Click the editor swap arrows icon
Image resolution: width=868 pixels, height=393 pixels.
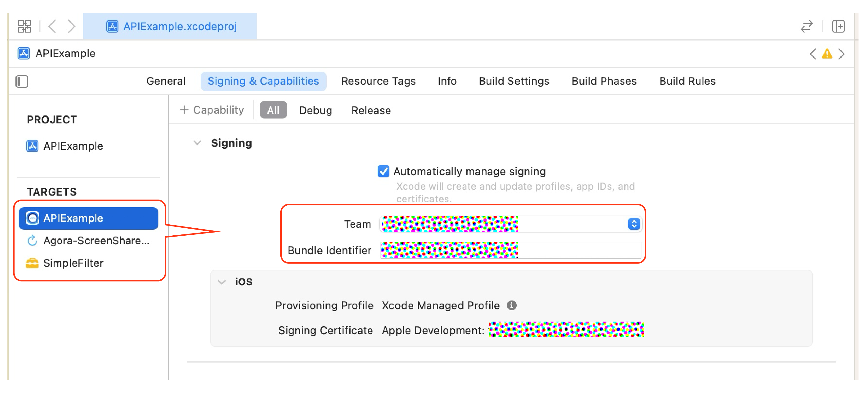click(x=807, y=26)
